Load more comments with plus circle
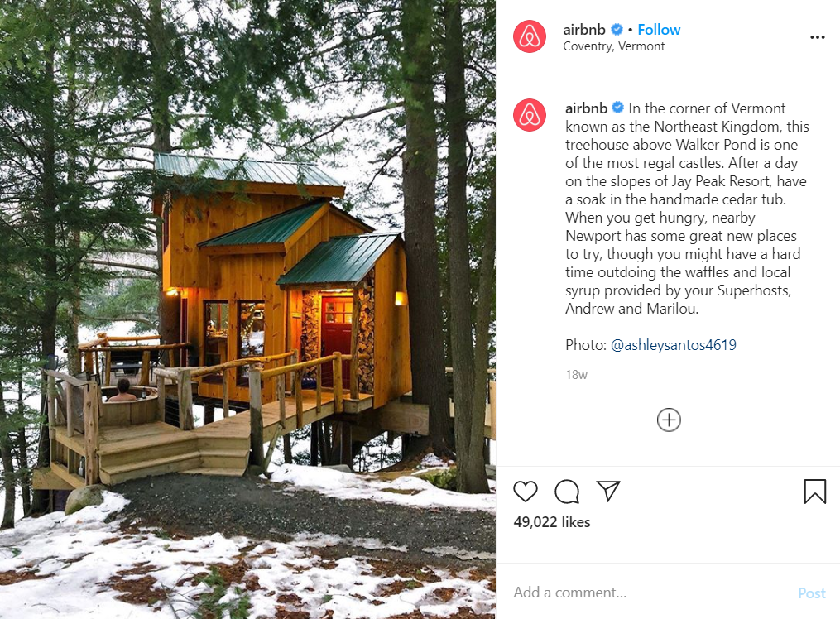 tap(669, 420)
